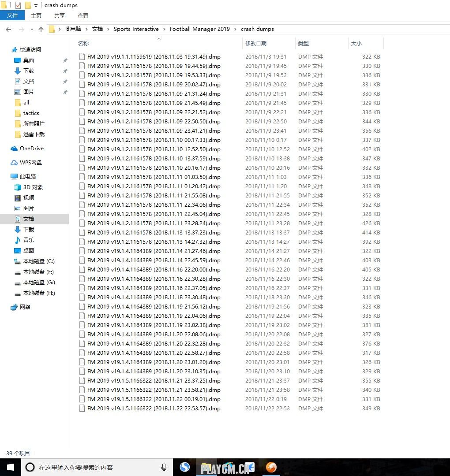Expand the chevron after Sports Interactive breadcrumb
Screen dimensions: 450x476
coord(165,29)
